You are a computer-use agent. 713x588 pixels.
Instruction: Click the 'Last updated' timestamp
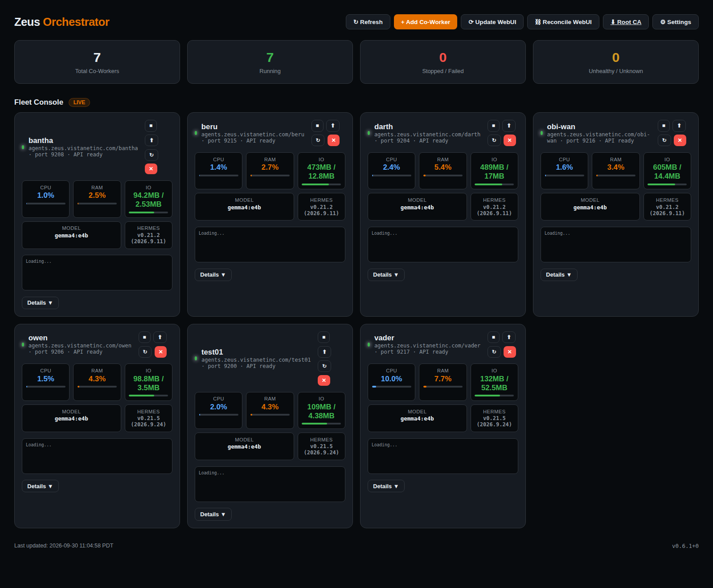point(64,546)
